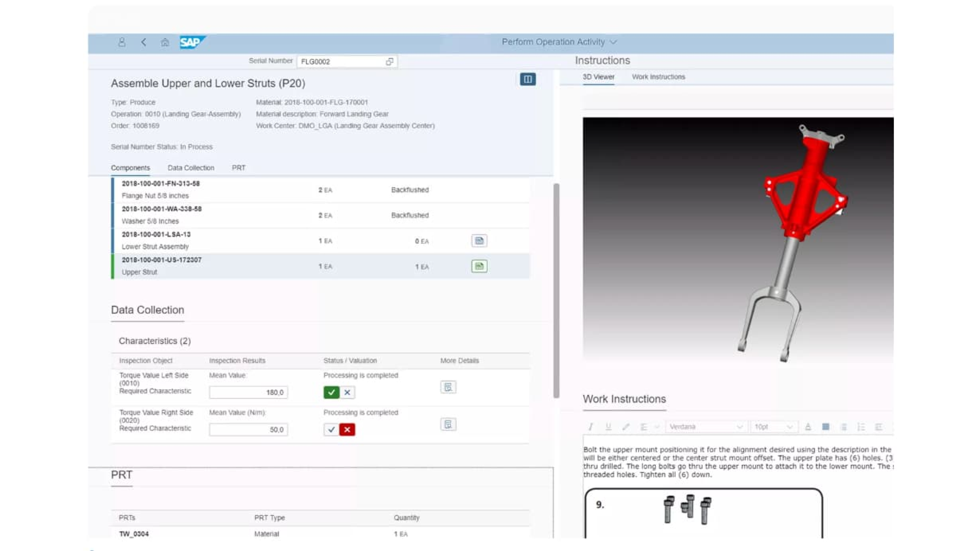980x551 pixels.
Task: Open more details for Torque Left Side
Action: tap(448, 387)
